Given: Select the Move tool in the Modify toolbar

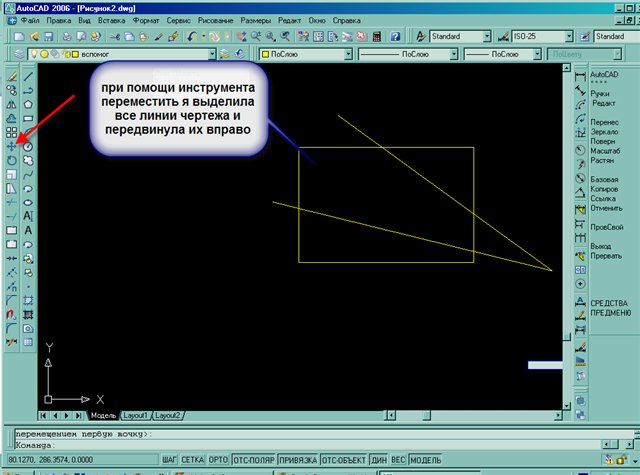Looking at the screenshot, I should [x=11, y=146].
